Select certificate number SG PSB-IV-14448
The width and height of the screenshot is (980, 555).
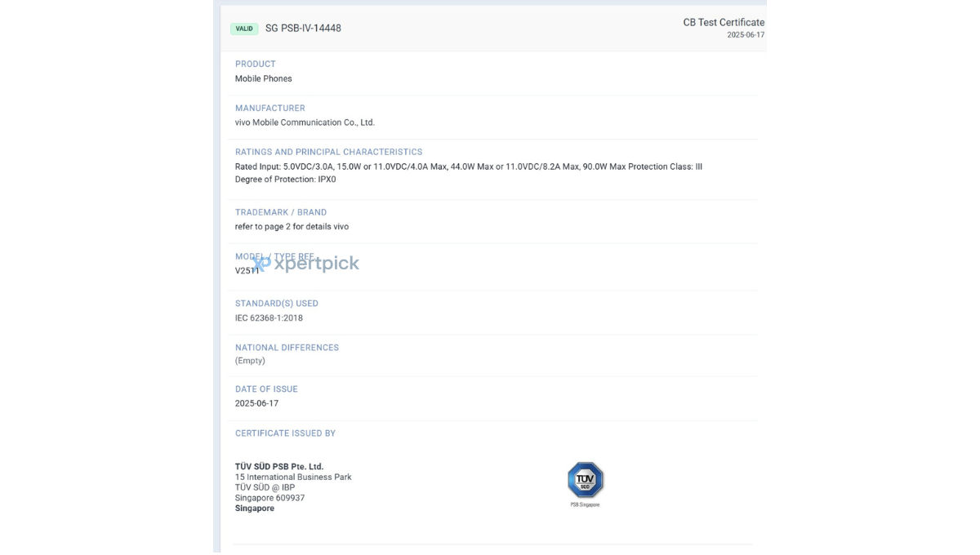[x=303, y=29]
